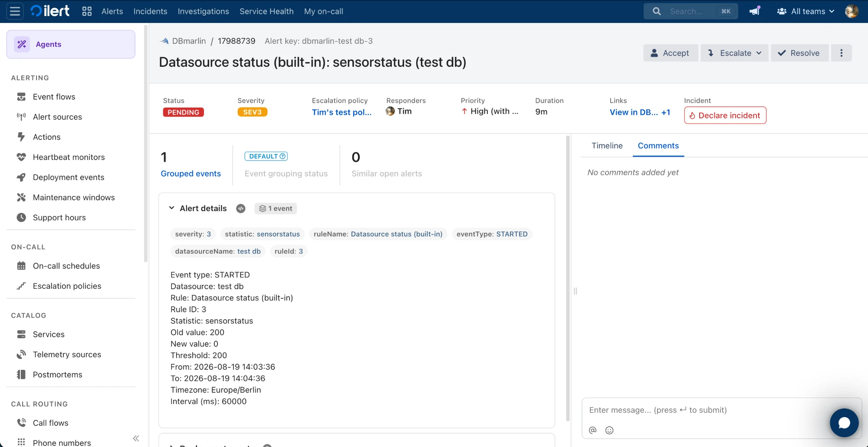Viewport: 868px width, 447px height.
Task: Open the announcements megaphone icon
Action: [x=755, y=11]
